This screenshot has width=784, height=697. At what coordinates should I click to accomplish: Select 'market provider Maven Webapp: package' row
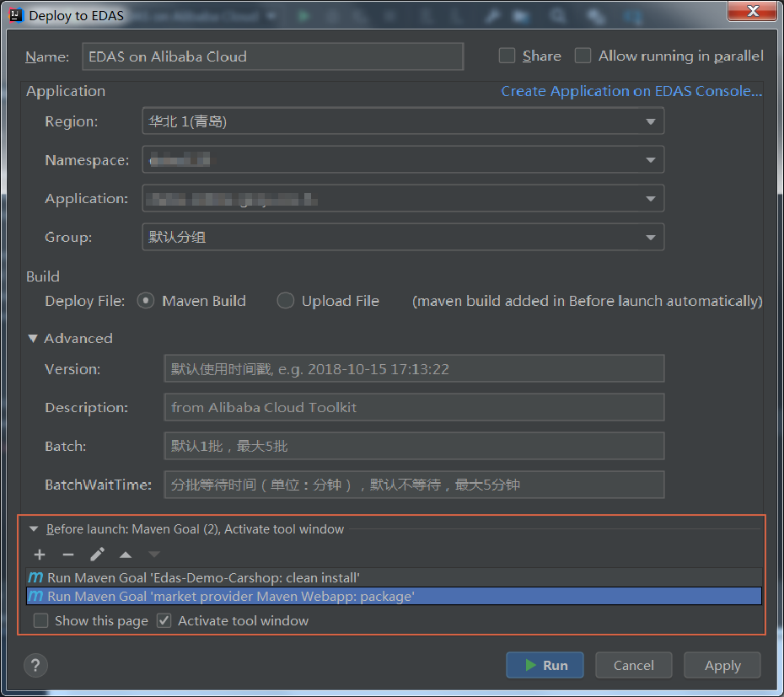pos(394,596)
